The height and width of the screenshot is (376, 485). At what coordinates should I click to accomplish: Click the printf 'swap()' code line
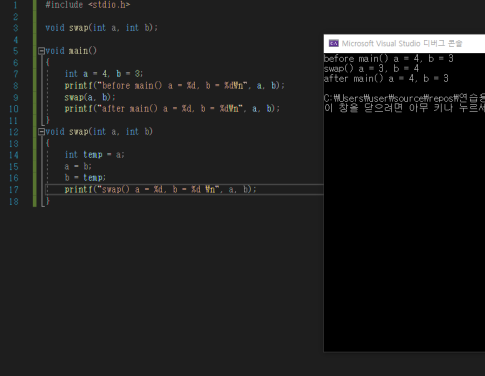point(160,189)
